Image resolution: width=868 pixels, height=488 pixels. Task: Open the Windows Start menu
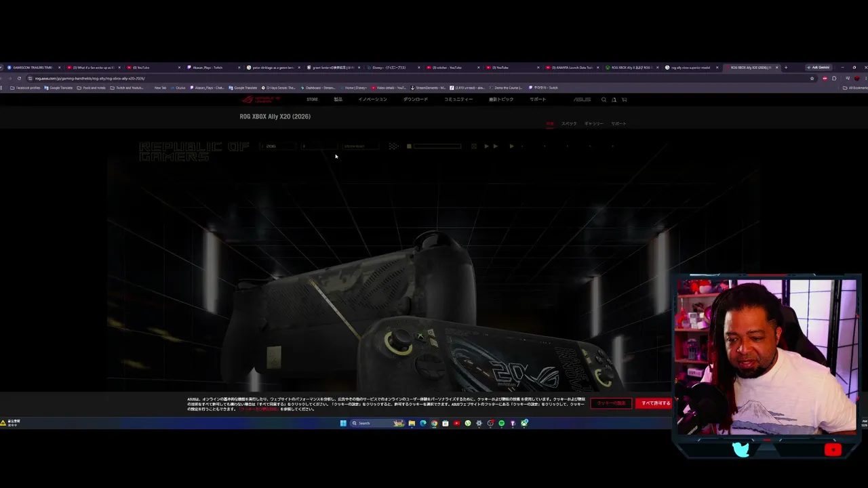click(x=343, y=423)
